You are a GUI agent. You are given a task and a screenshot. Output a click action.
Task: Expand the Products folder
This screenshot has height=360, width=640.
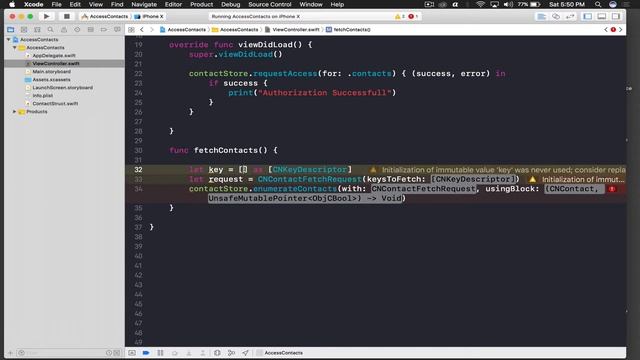click(x=15, y=111)
